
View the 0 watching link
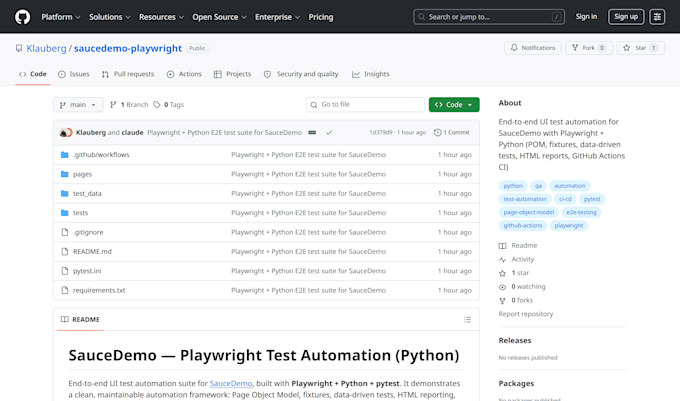(x=522, y=287)
